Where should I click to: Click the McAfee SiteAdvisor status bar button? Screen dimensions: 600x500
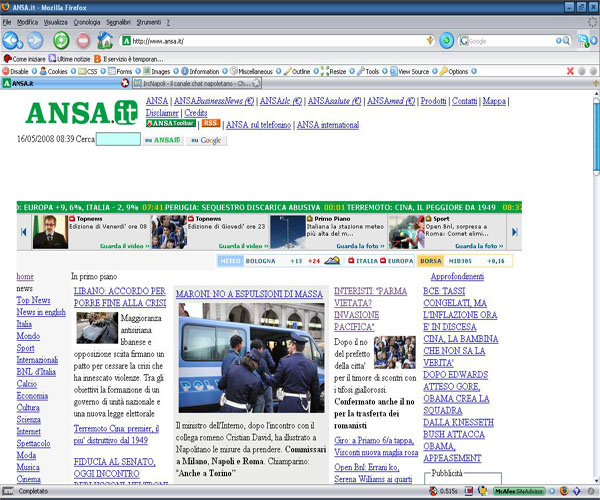519,491
